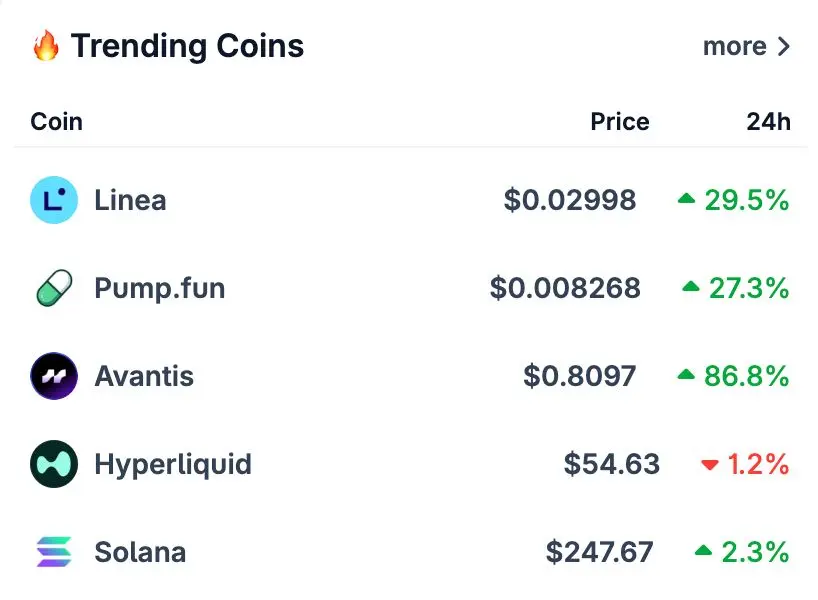This screenshot has height=600, width=818.
Task: Sort by the Price column header
Action: coord(620,122)
